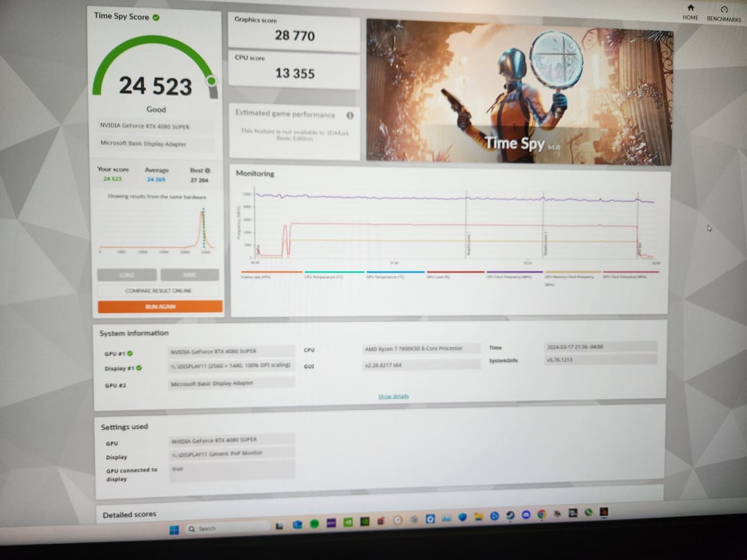
Task: Toggle GPU Load (%) chart series
Action: [455, 274]
